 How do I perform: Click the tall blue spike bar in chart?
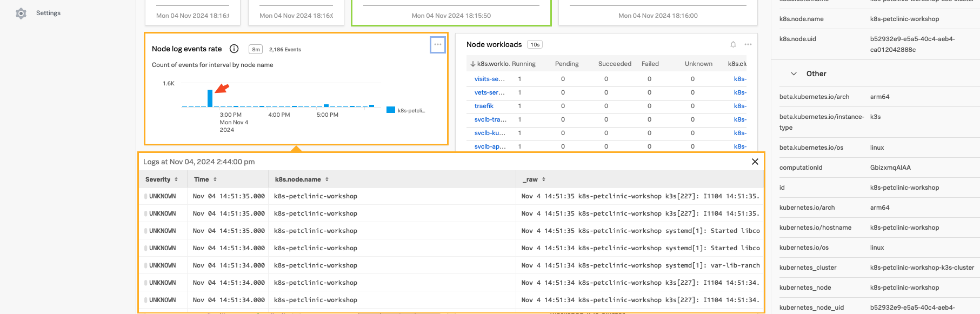click(210, 98)
